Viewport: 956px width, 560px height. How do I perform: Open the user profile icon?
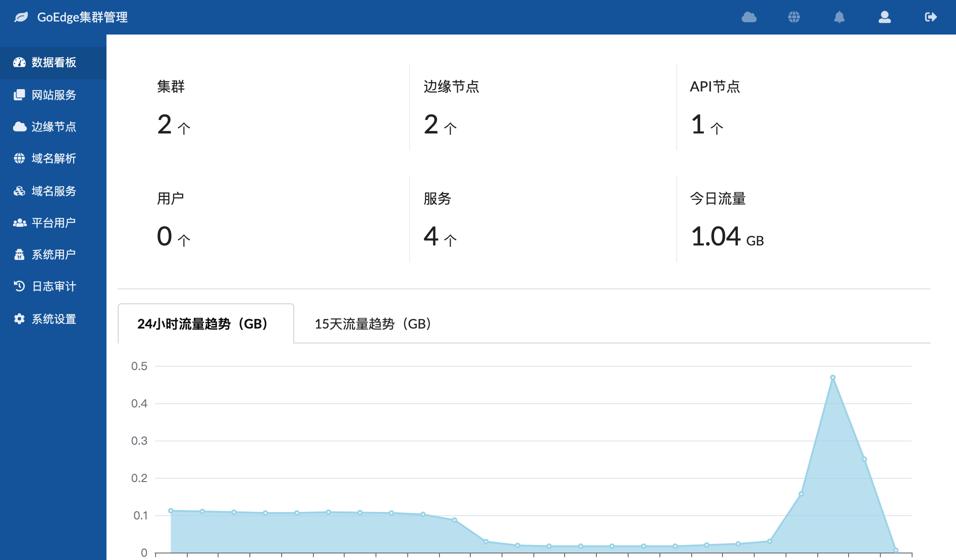coord(885,17)
